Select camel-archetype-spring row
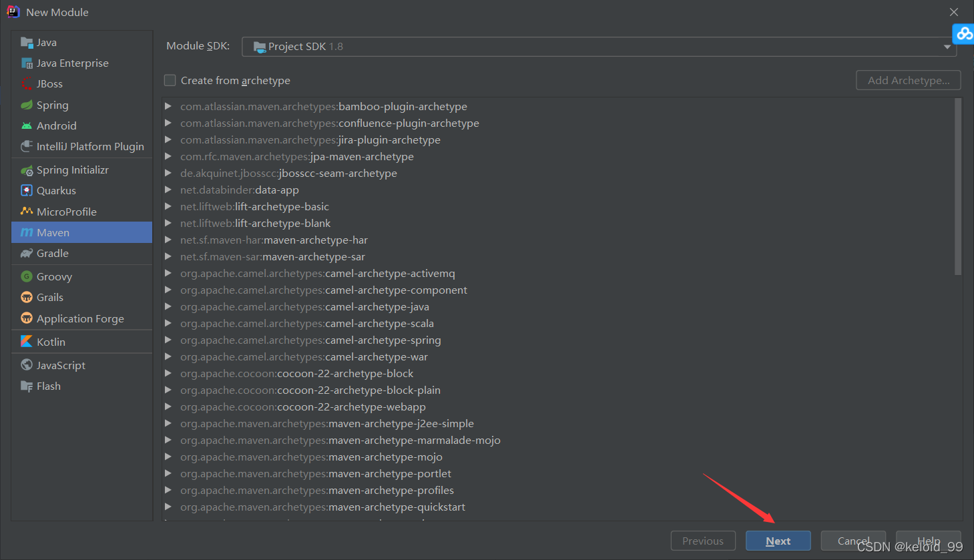The width and height of the screenshot is (974, 560). (x=558, y=340)
